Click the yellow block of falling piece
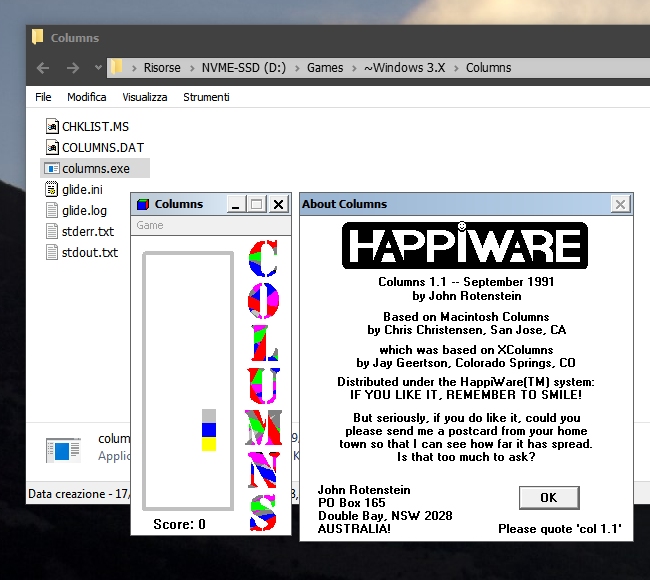 click(209, 444)
